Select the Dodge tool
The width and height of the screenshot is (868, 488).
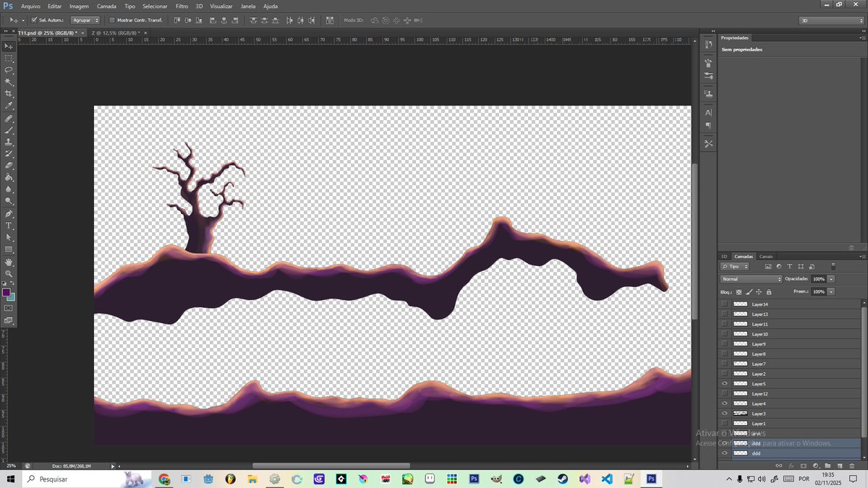(x=9, y=201)
